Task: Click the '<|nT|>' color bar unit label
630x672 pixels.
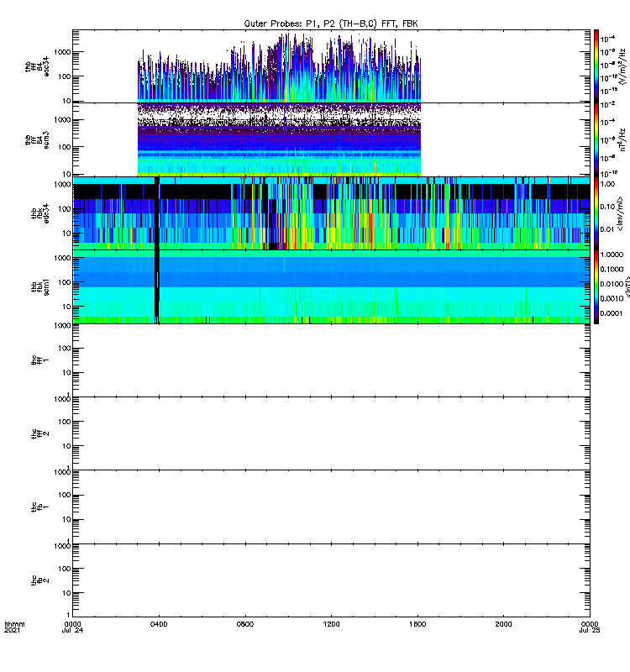Action: 627,286
